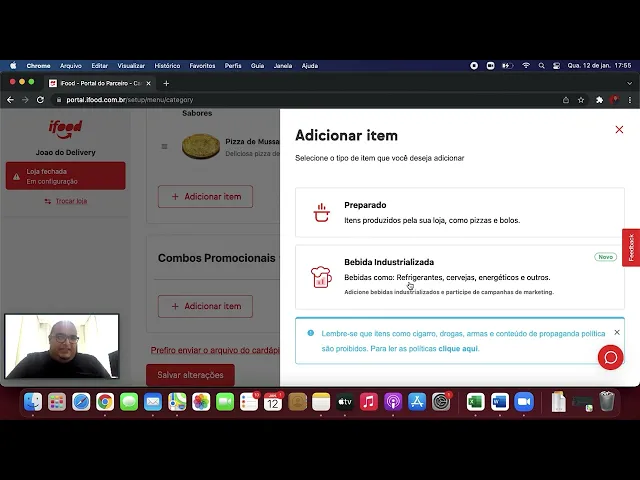Viewport: 640px width, 480px height.
Task: Click the drag handle beside the pizza item
Action: click(164, 146)
